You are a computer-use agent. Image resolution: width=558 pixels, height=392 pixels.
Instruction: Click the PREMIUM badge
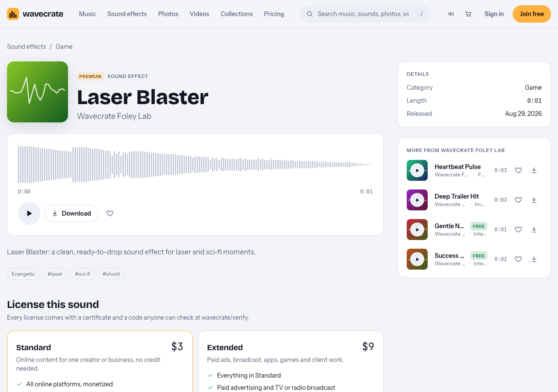click(x=90, y=76)
